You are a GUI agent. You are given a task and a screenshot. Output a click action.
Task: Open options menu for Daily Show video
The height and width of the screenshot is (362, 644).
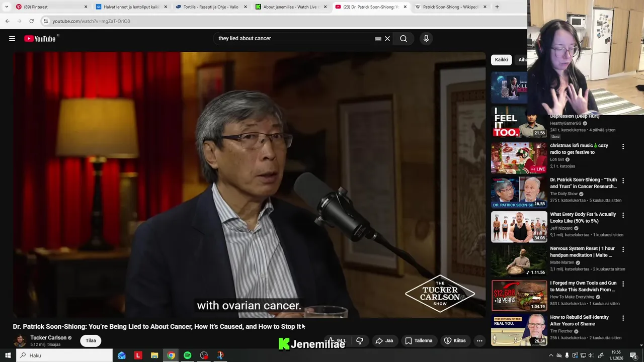[x=623, y=180]
